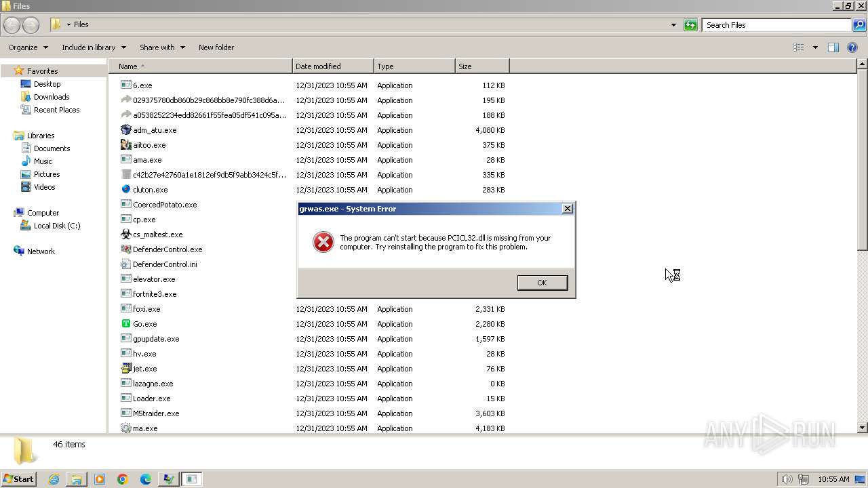Viewport: 868px width, 488px height.
Task: Open Downloads in the navigation pane
Action: click(52, 97)
